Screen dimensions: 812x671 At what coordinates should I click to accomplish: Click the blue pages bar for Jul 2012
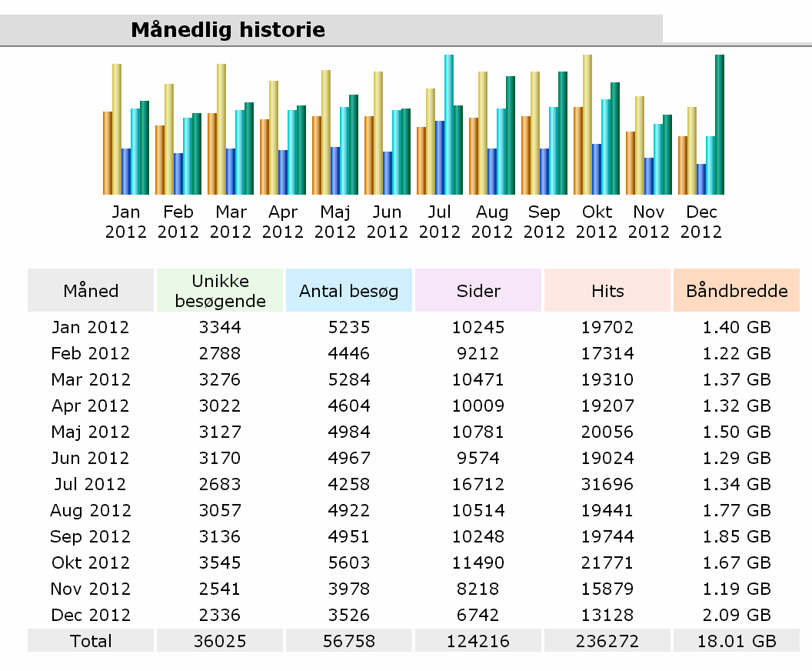point(439,158)
